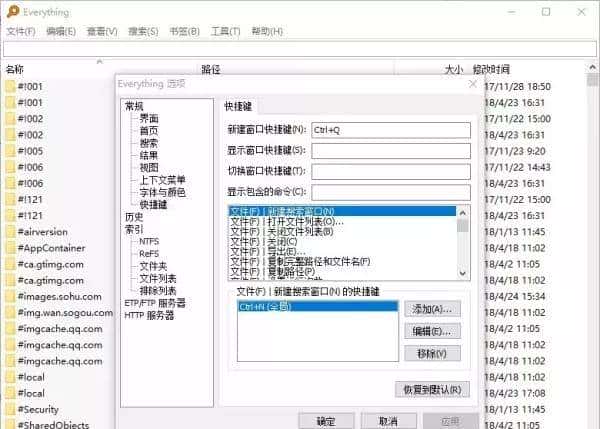600x429 pixels.
Task: Select 常规 in the options tree
Action: 134,106
